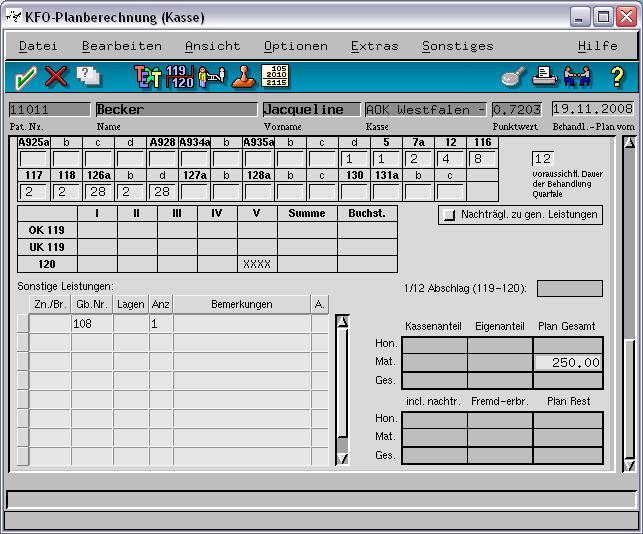Image resolution: width=643 pixels, height=534 pixels.
Task: Select the input cell under 116
Action: pos(482,159)
